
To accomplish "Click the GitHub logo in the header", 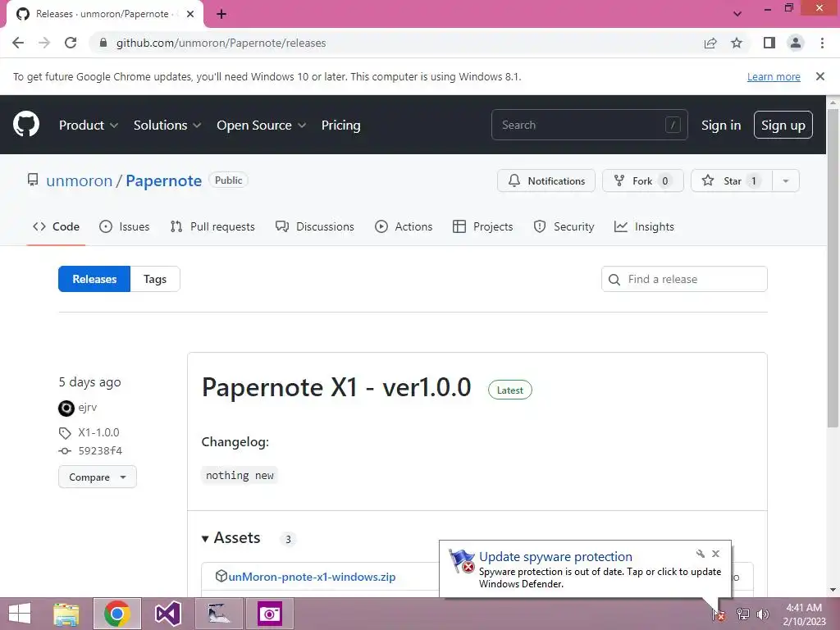I will (25, 125).
